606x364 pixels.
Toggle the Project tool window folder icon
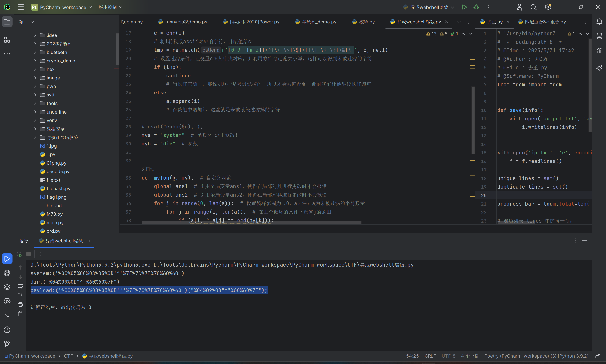(x=7, y=22)
